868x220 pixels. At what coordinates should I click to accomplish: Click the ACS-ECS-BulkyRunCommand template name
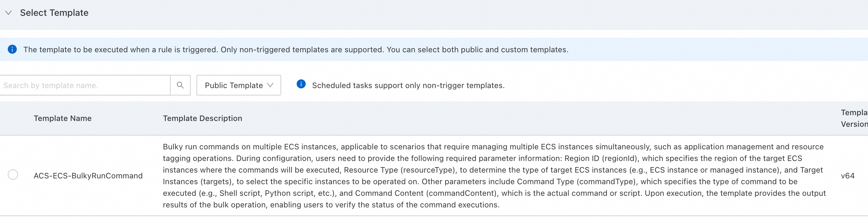(x=88, y=175)
